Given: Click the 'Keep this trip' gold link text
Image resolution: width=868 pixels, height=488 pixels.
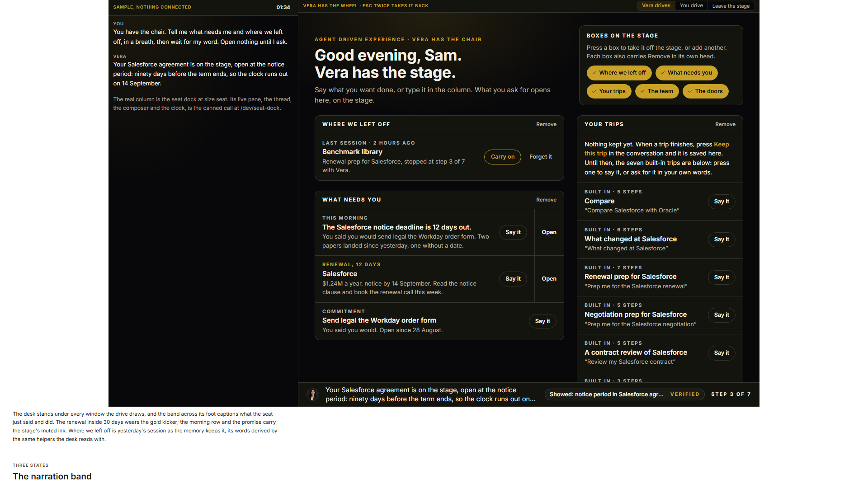Looking at the screenshot, I should coord(722,145).
